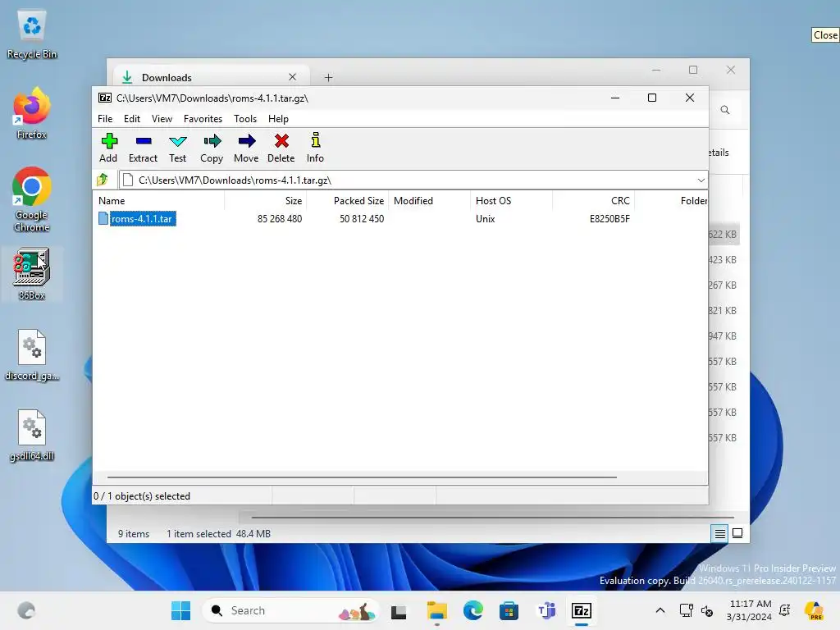Click the 7-Zip address path field
Image resolution: width=840 pixels, height=630 pixels.
pyautogui.click(x=413, y=180)
